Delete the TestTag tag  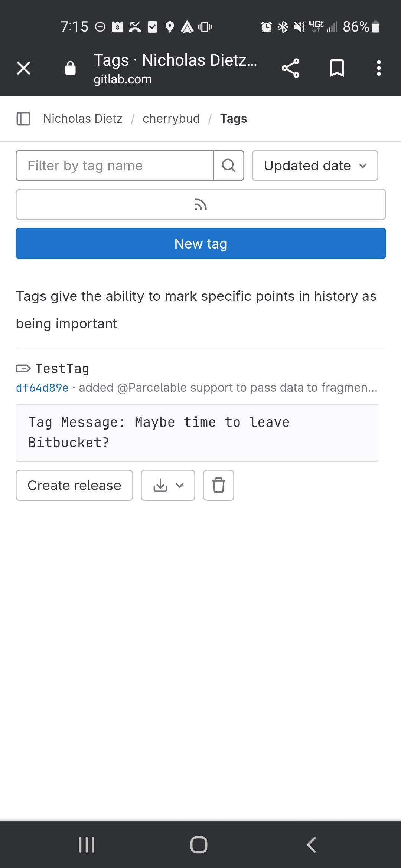218,485
